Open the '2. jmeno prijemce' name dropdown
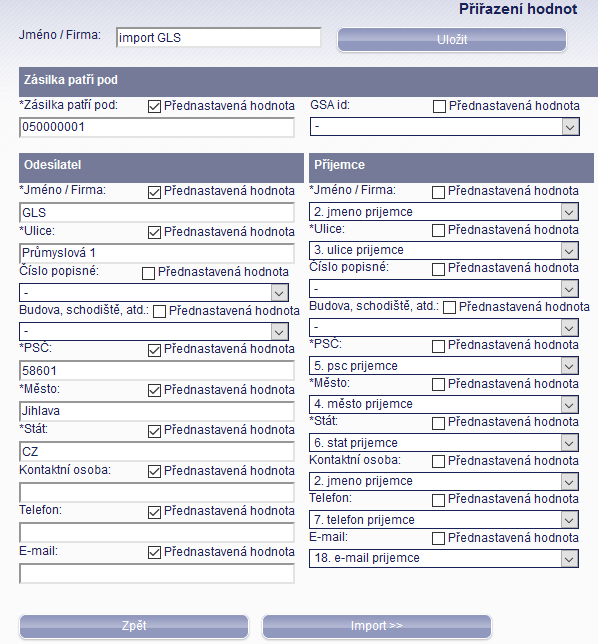This screenshot has width=598, height=644. (444, 212)
